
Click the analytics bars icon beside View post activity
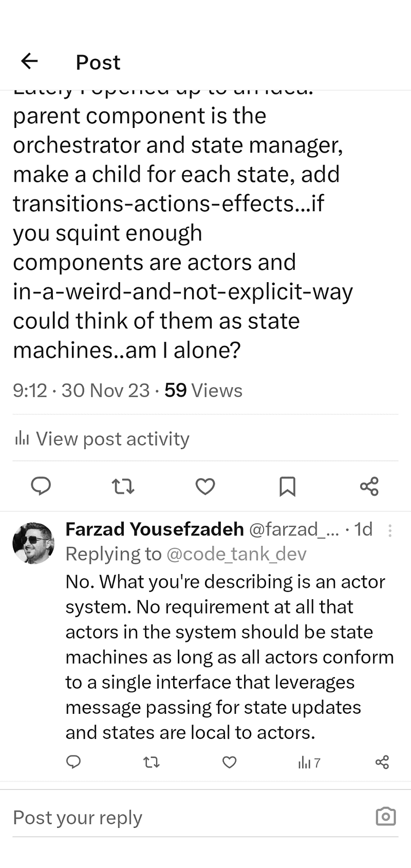(22, 438)
